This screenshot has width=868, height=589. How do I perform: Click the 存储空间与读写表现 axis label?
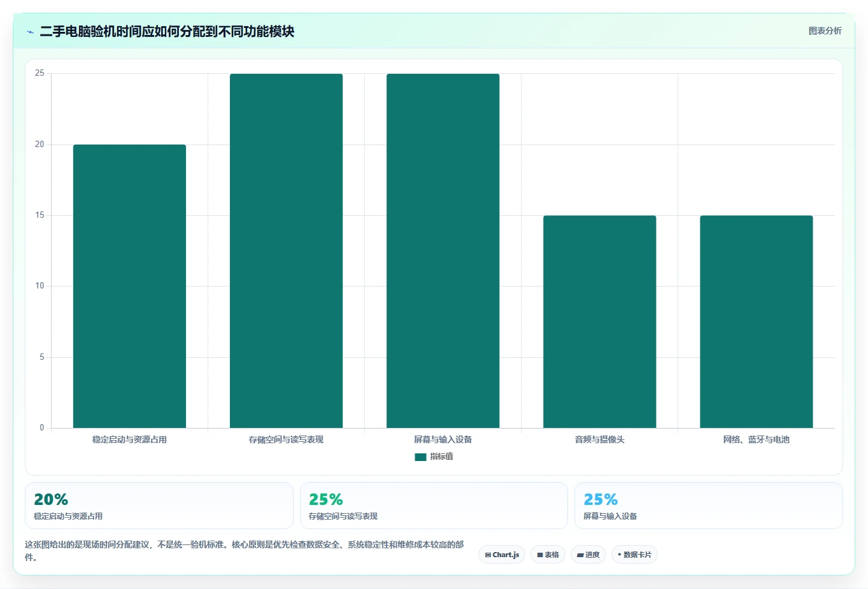[286, 439]
